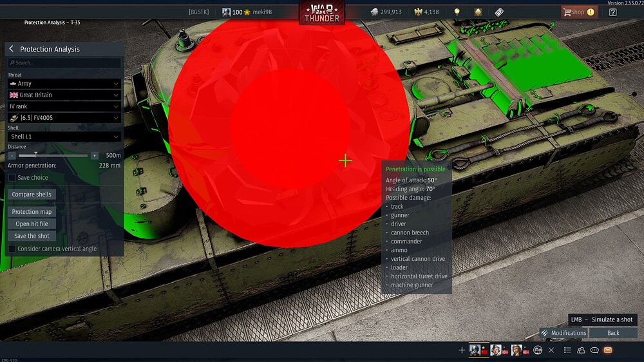Viewport: 644px width, 362px height.
Task: Expand the Shell L1 dropdown
Action: pyautogui.click(x=64, y=137)
